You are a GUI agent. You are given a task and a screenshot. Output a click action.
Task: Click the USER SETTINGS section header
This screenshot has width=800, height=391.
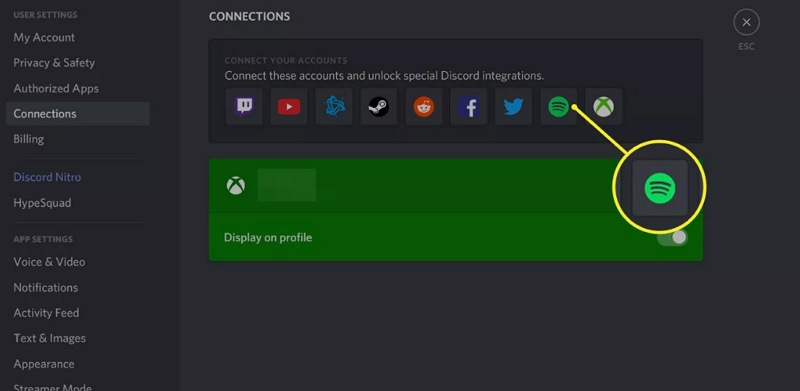click(45, 15)
